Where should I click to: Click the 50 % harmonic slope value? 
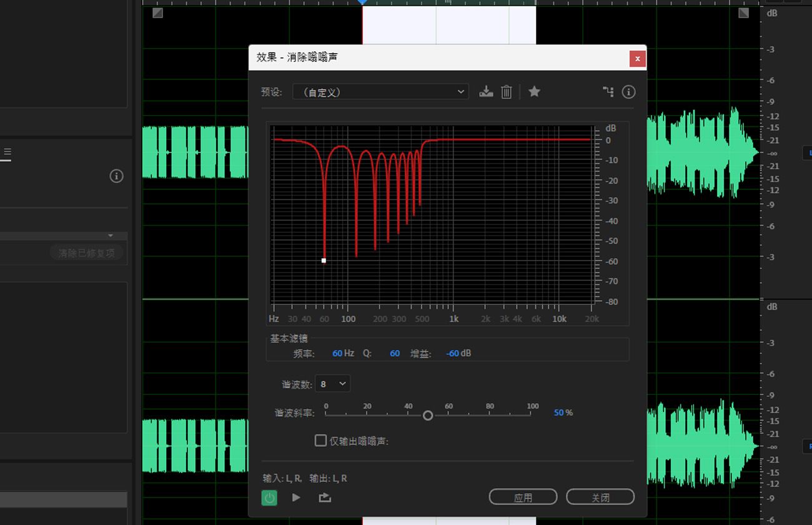563,412
